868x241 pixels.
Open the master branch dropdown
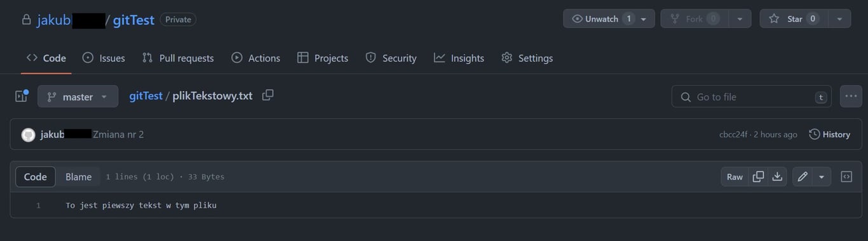(78, 97)
